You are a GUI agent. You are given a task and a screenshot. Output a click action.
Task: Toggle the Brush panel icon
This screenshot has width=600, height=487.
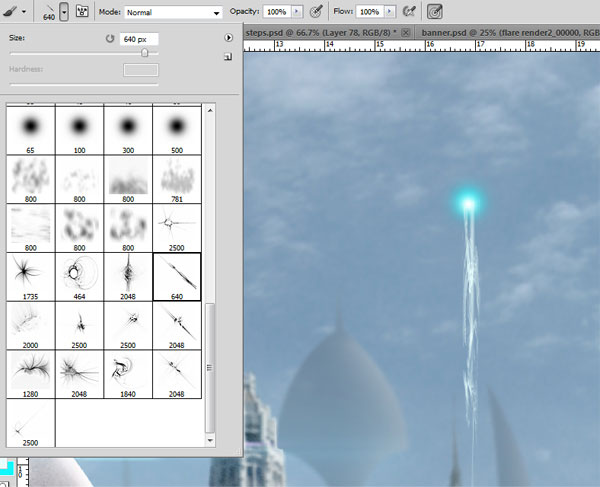[82, 11]
